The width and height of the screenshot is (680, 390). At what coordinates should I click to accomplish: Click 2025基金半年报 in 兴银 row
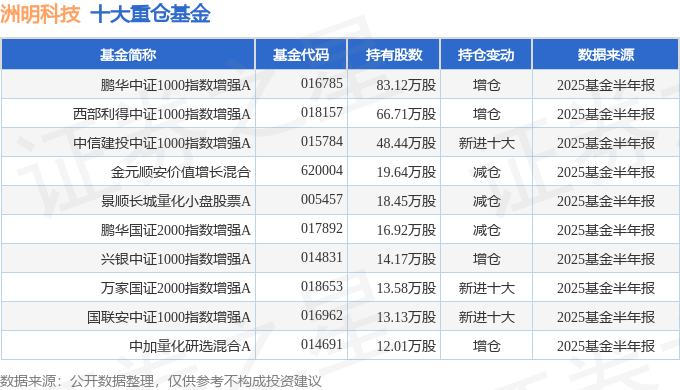(606, 259)
